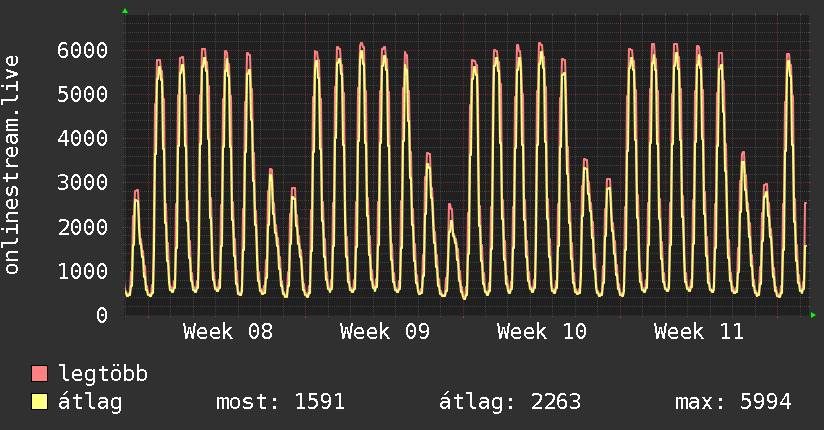Click the red legtöbb legend swatch

(40, 375)
